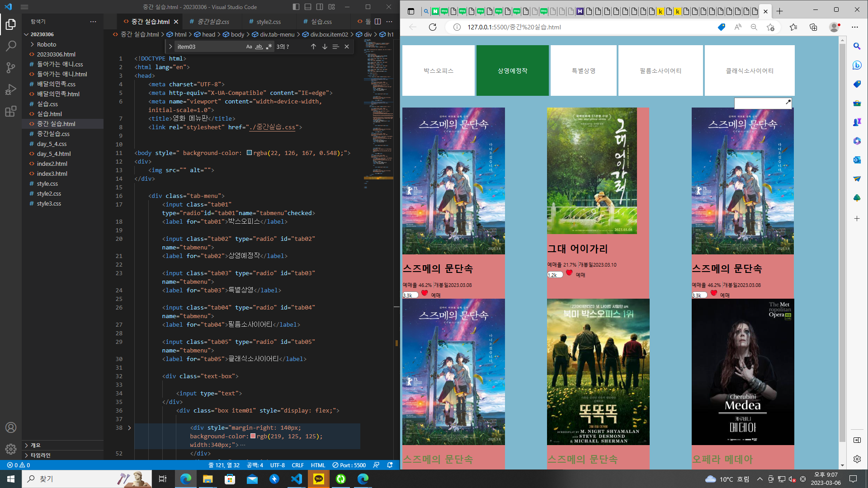This screenshot has height=488, width=868.
Task: Switch to the style2.css editor tab
Action: click(268, 22)
